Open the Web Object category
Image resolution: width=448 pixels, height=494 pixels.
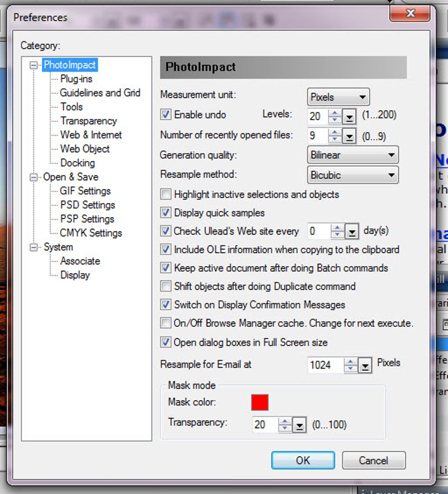[x=85, y=149]
